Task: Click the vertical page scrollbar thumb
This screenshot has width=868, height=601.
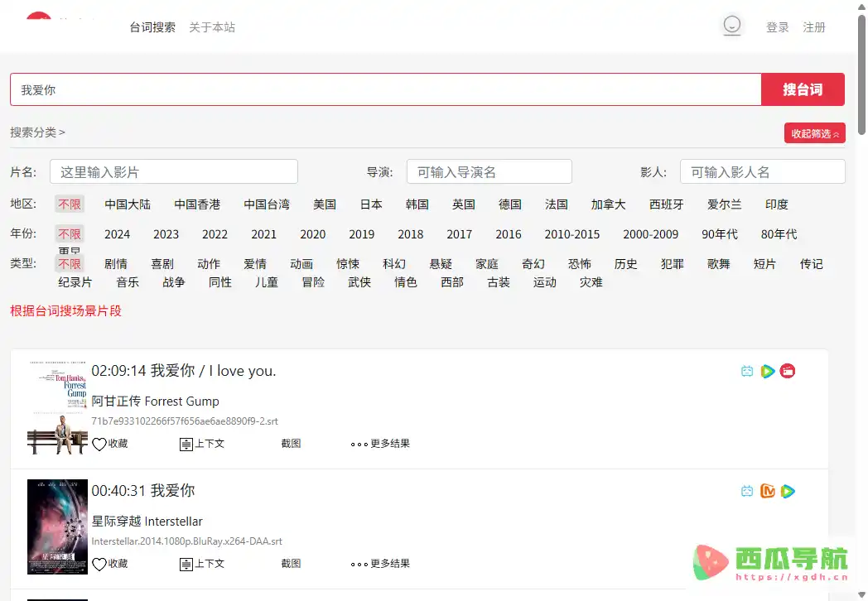Action: click(x=861, y=75)
